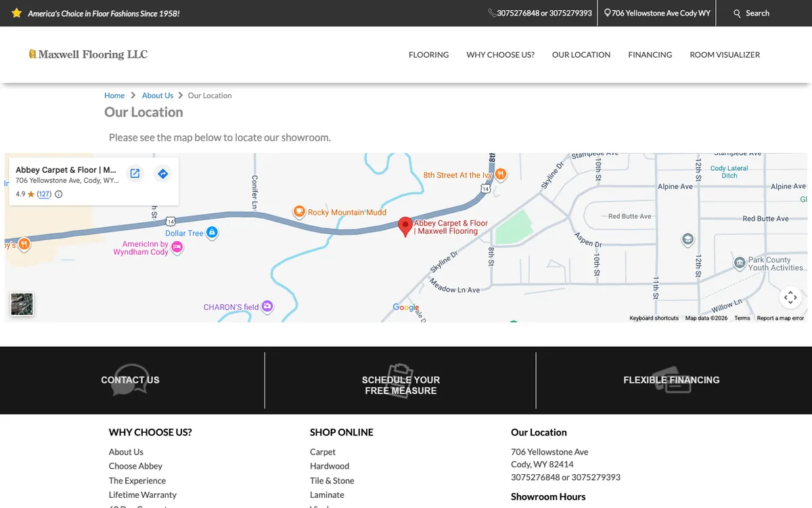This screenshot has width=812, height=508.
Task: Open Carpet link under Shop Online
Action: (323, 452)
